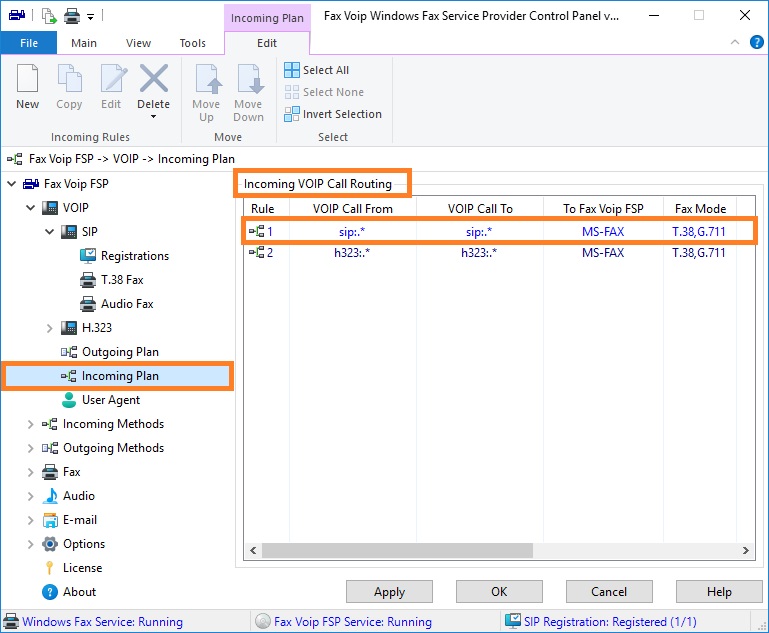This screenshot has width=769, height=633.
Task: Click the H.323 phone icon
Action: 69,328
